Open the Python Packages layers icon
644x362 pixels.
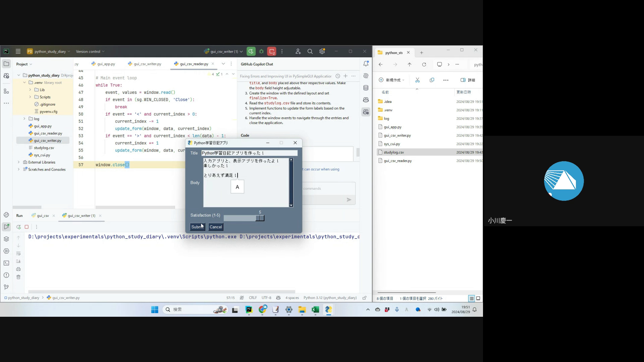pos(6,239)
